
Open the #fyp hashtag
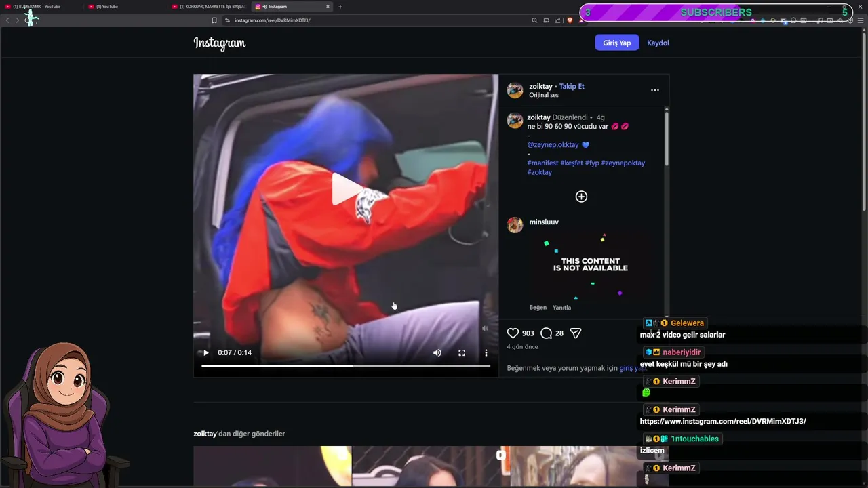pos(592,163)
